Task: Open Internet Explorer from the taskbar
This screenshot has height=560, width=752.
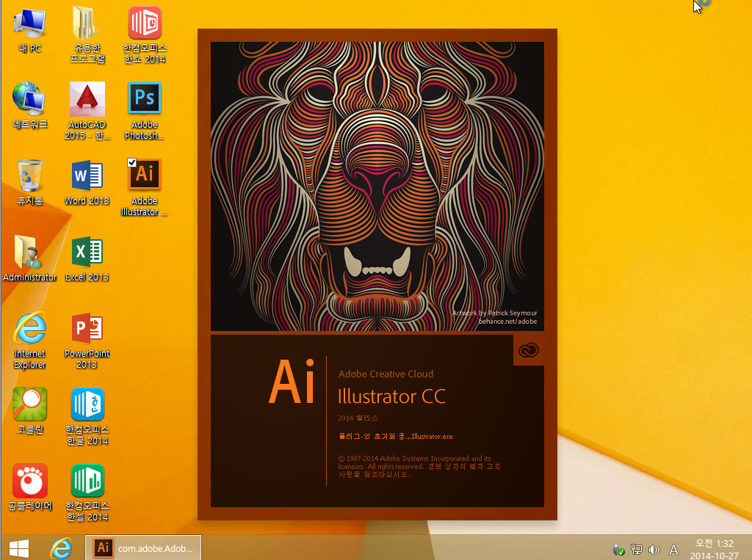Action: click(62, 548)
